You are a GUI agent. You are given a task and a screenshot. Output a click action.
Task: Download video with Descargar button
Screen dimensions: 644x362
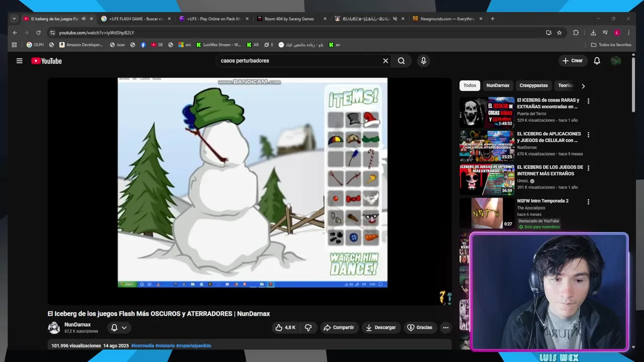381,327
